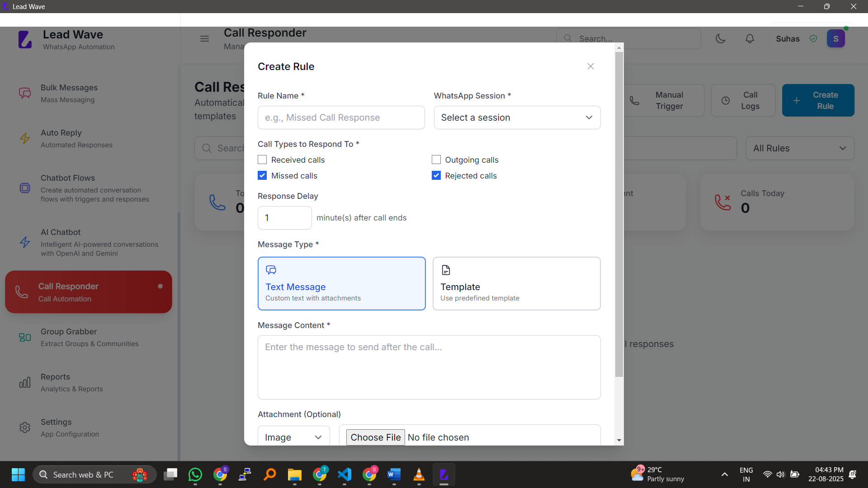This screenshot has height=488, width=868.
Task: Uncheck the Missed calls checkbox
Action: (262, 176)
